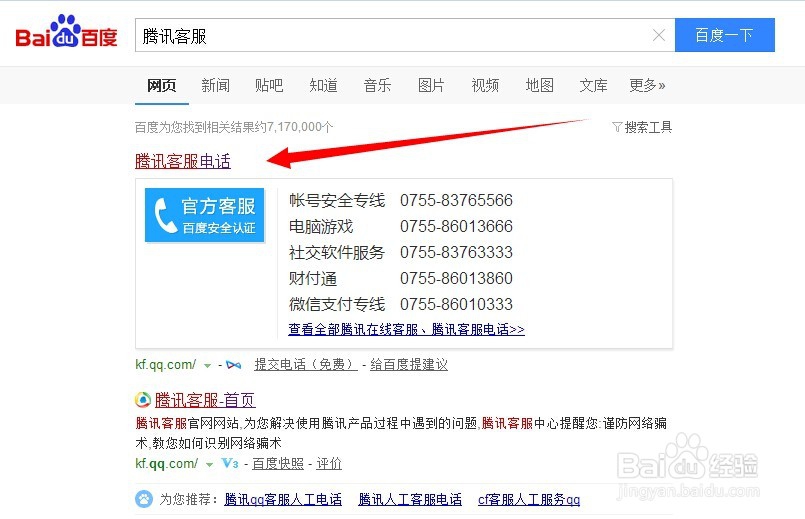Go to the 知道 tab
The image size is (805, 519).
[x=323, y=85]
